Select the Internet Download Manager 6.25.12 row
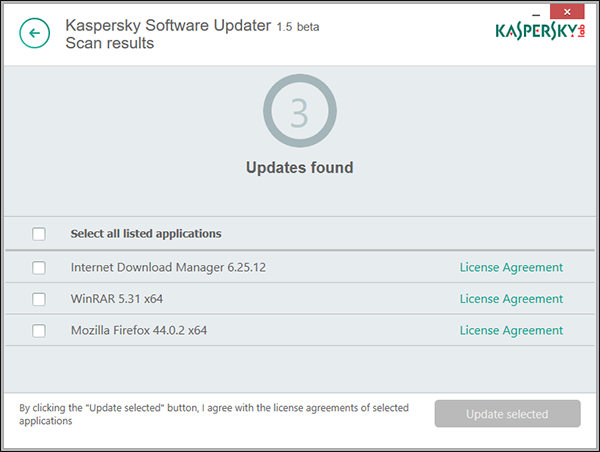 coord(300,267)
